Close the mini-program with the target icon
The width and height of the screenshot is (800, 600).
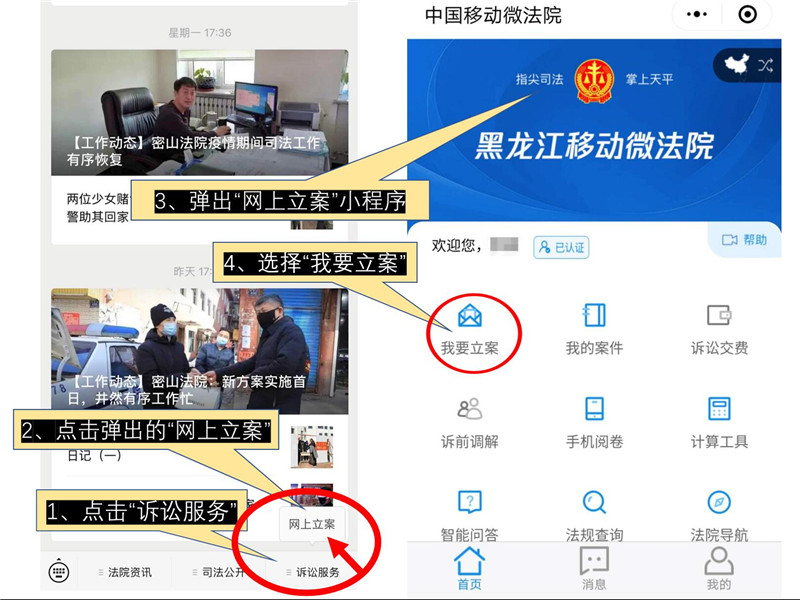(747, 14)
